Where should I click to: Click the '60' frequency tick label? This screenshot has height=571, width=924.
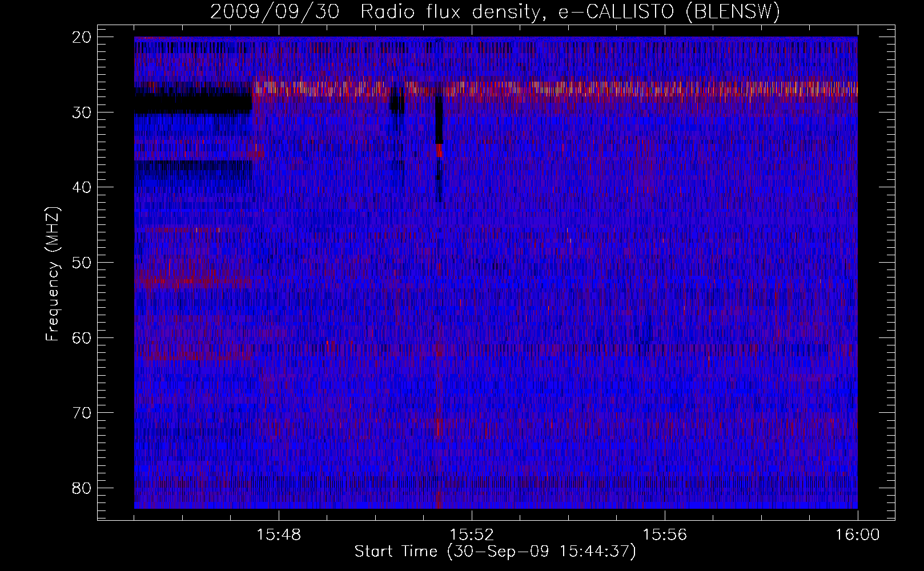coord(82,338)
